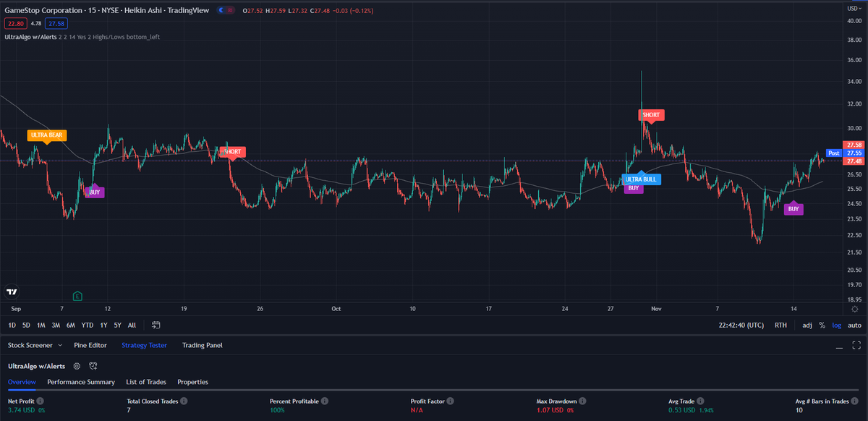Open the List of Trades tab
The image size is (868, 421).
[145, 382]
